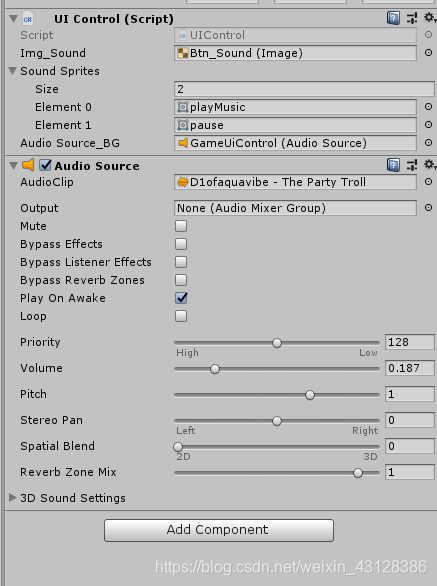Open gear settings menu for Audio Source

429,164
